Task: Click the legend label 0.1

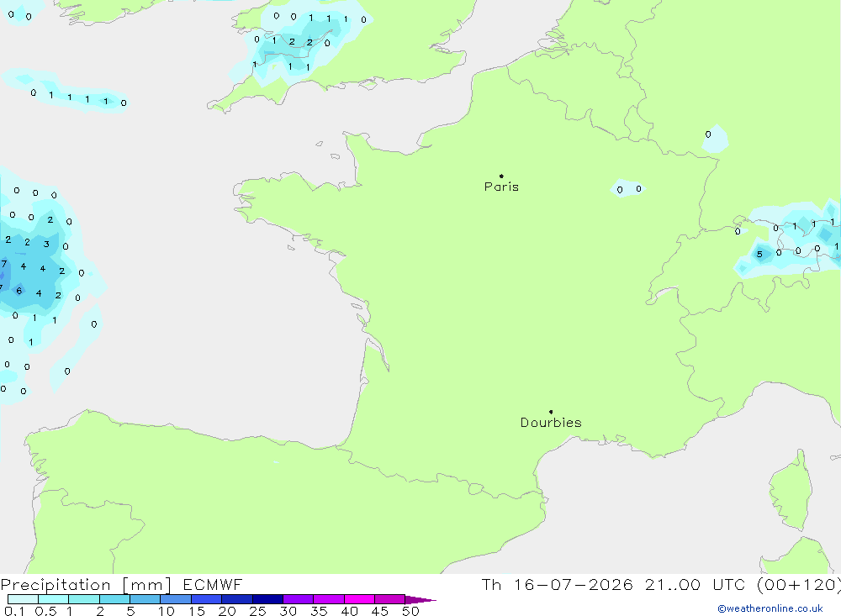Action: (14, 611)
